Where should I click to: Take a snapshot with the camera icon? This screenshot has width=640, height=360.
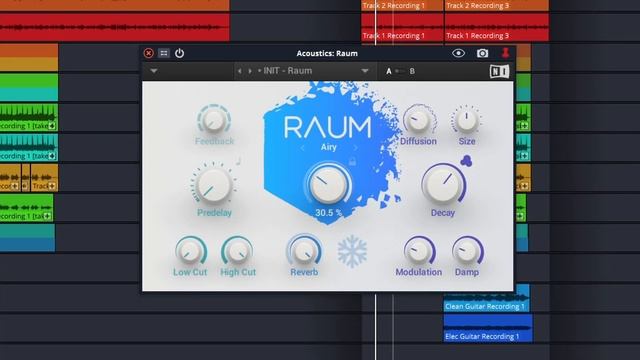482,53
